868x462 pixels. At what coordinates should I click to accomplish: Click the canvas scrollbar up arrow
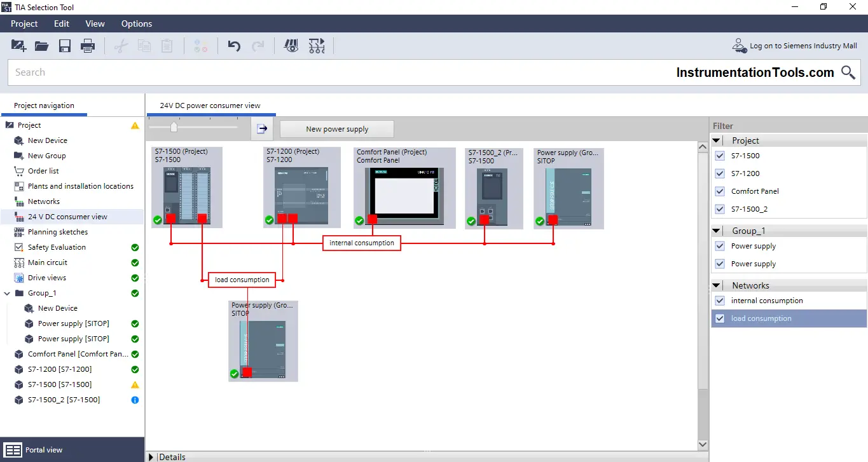pyautogui.click(x=703, y=147)
